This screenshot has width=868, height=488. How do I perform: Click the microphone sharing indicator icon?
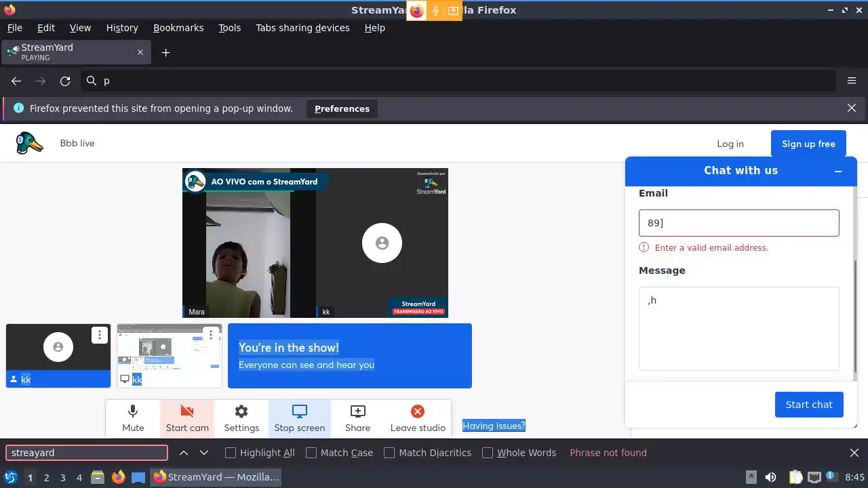pos(435,11)
